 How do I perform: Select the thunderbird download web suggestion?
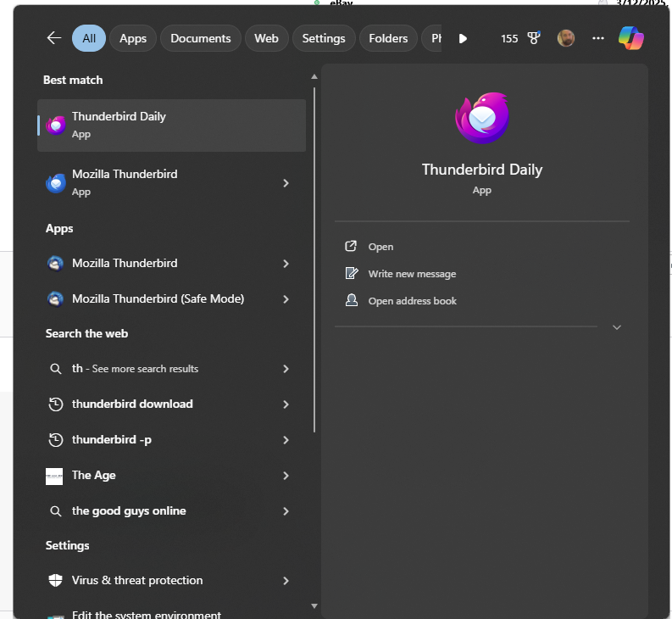tap(132, 404)
